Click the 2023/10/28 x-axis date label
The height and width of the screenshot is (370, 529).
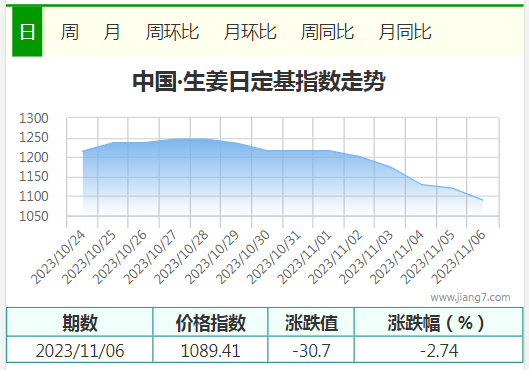point(182,258)
